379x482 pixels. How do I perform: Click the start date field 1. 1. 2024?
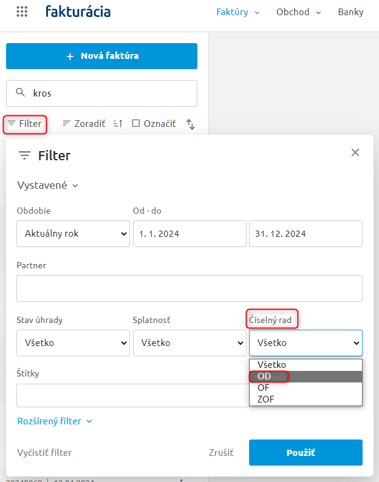coord(190,234)
